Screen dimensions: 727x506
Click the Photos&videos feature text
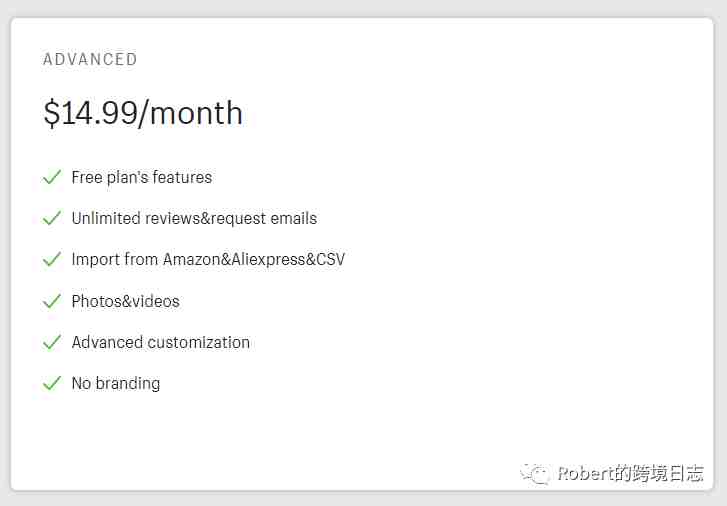(126, 301)
